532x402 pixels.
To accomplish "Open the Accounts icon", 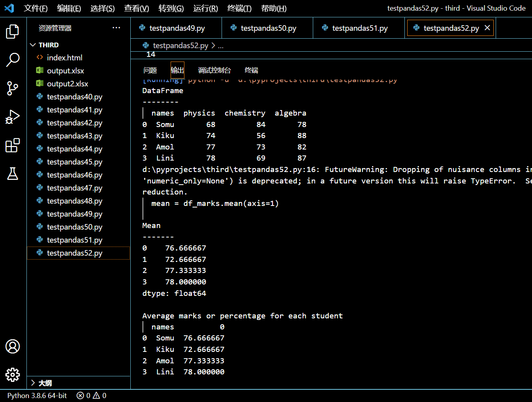I will [13, 346].
